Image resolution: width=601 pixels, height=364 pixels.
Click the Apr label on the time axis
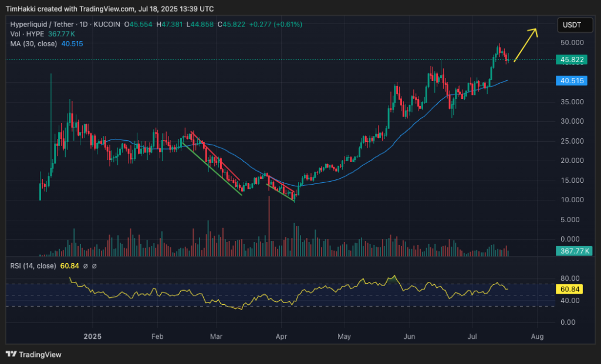281,336
